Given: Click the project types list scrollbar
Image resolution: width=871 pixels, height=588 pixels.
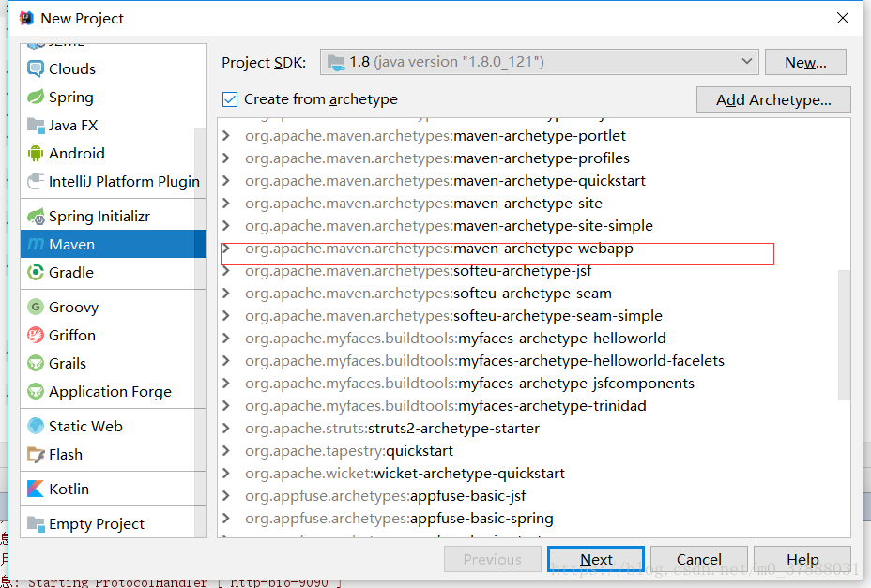Looking at the screenshot, I should [x=200, y=332].
